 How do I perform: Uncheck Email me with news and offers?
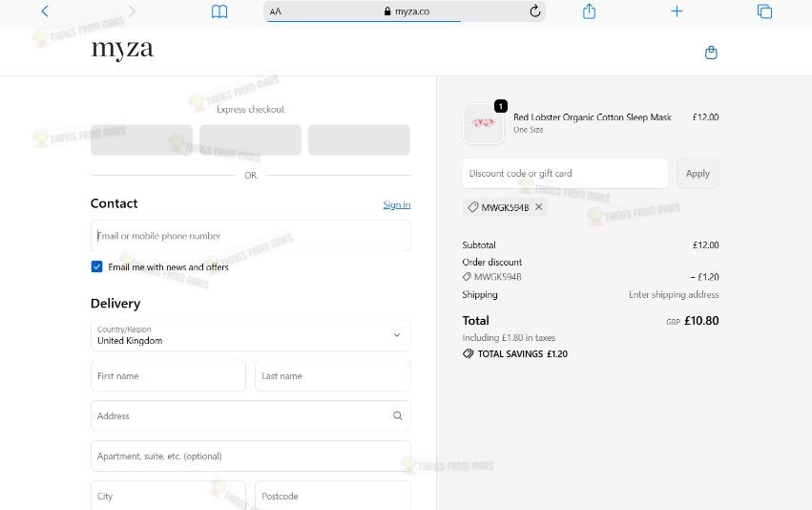tap(96, 266)
